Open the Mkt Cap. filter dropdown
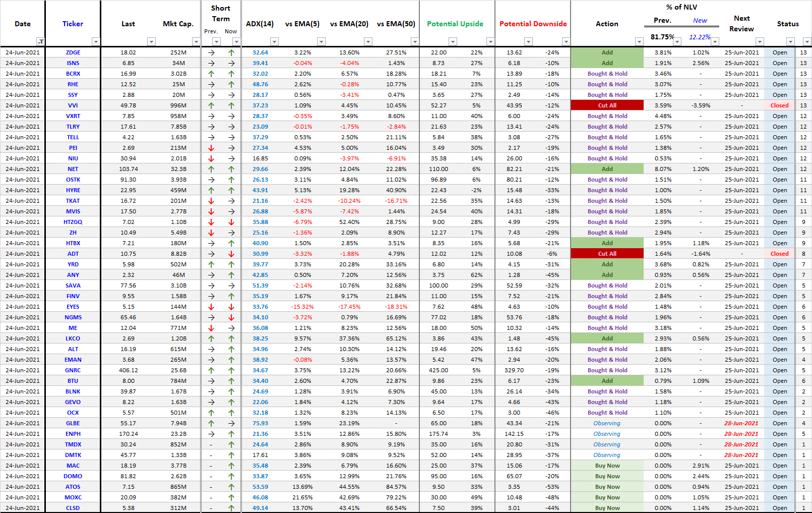This screenshot has height=513, width=812. (196, 41)
